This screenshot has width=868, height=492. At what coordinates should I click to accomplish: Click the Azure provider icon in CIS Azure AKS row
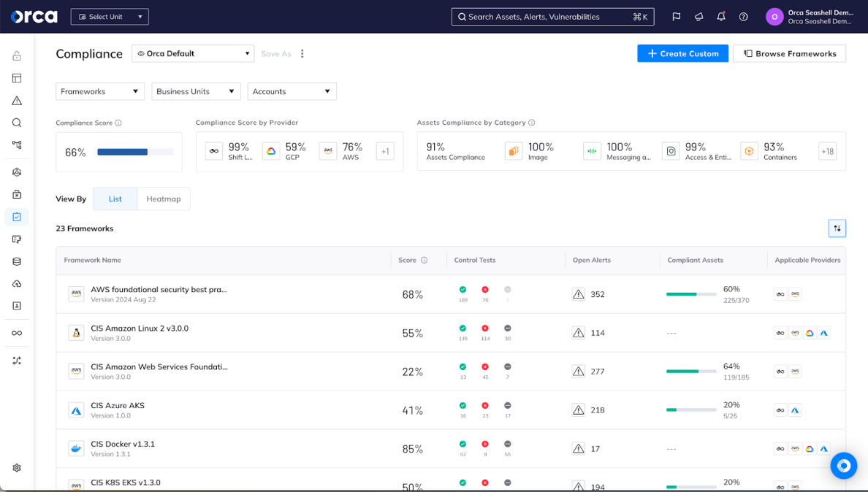tap(795, 410)
